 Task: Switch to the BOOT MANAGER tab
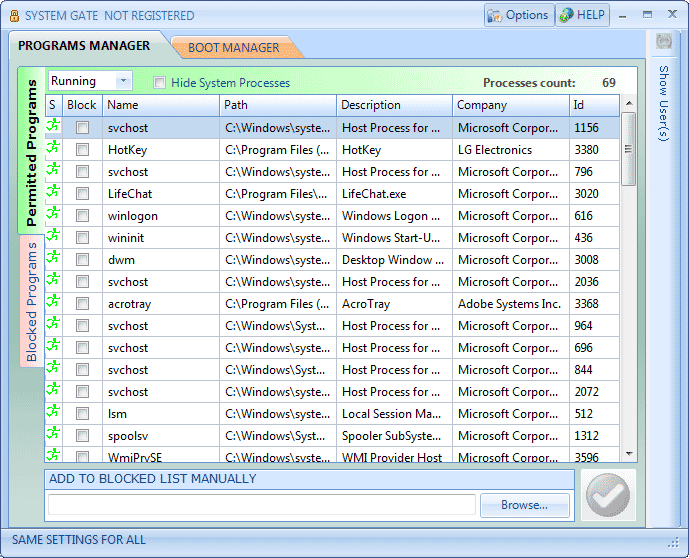pos(234,47)
